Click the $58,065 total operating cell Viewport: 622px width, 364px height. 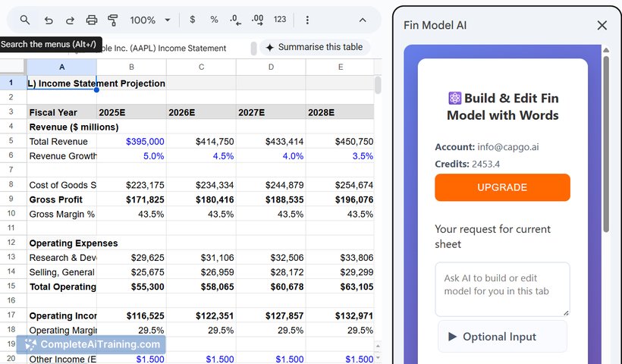201,287
